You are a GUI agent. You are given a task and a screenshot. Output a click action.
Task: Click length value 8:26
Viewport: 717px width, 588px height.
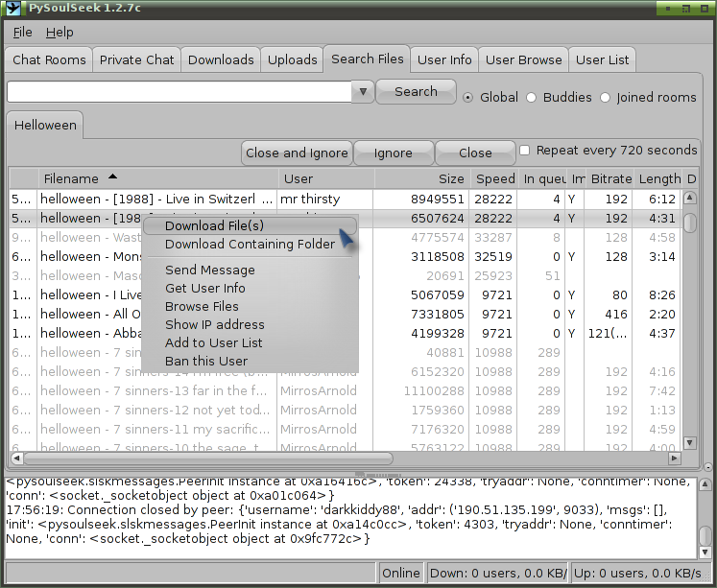(661, 295)
